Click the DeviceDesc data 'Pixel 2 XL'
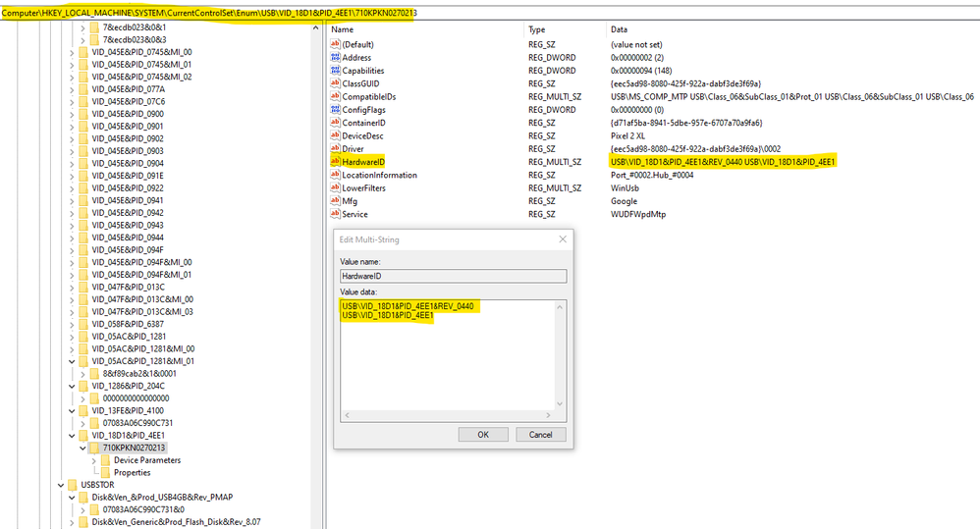Viewport: 980px width, 529px height. pos(627,136)
